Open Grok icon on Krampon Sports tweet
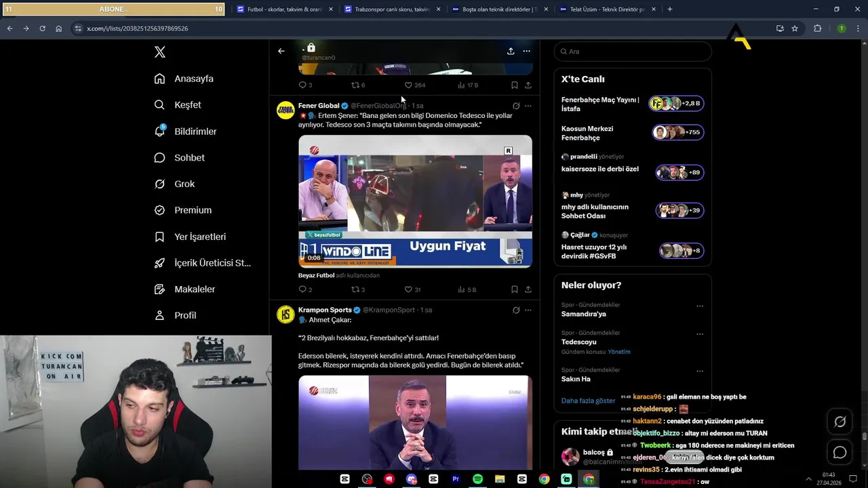The height and width of the screenshot is (488, 868). pos(516,310)
